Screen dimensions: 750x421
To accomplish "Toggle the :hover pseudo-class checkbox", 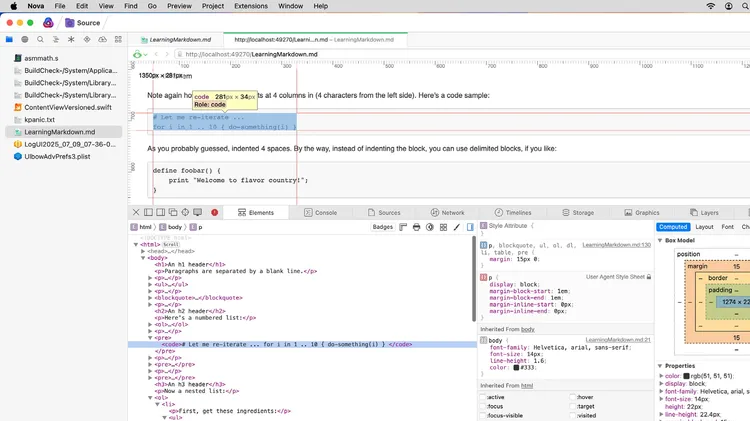I will coord(573,397).
